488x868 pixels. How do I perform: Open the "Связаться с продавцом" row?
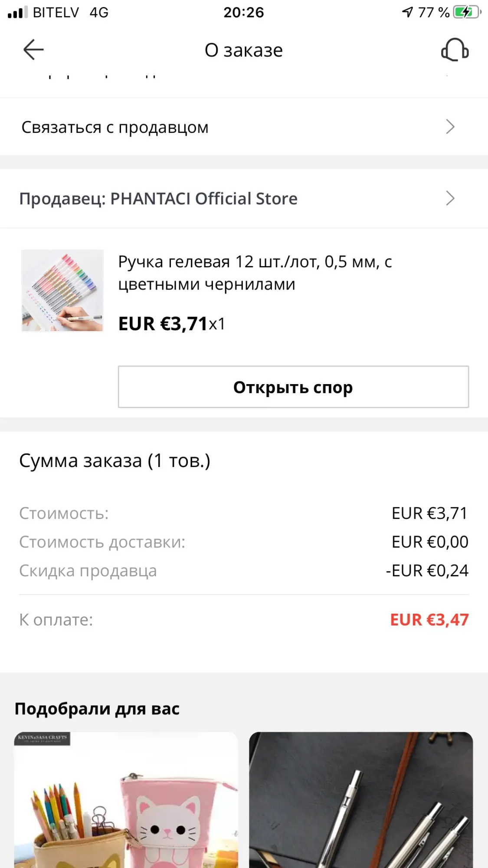tap(115, 127)
